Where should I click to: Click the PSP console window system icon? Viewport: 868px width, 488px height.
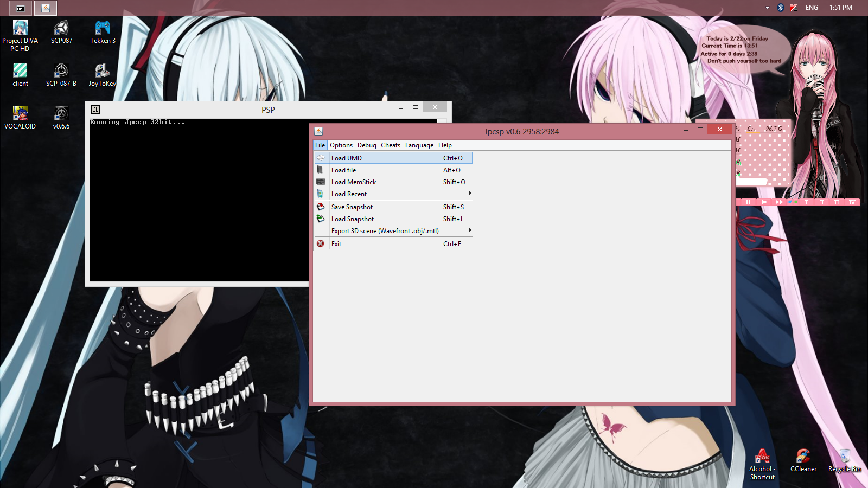(95, 110)
